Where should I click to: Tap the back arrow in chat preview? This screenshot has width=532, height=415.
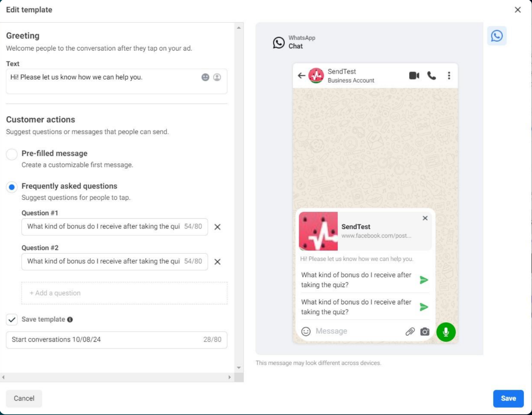301,76
